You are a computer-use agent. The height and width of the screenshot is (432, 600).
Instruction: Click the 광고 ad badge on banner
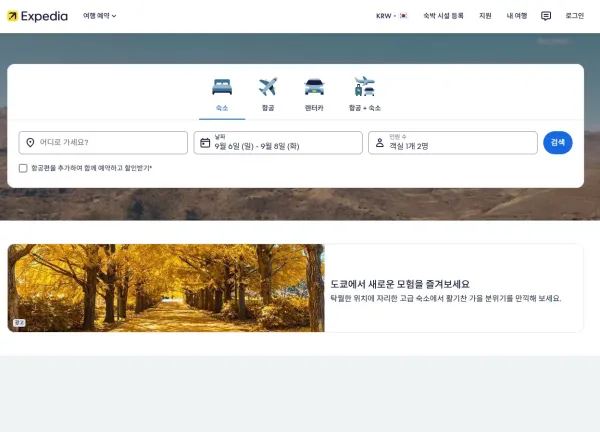click(19, 323)
